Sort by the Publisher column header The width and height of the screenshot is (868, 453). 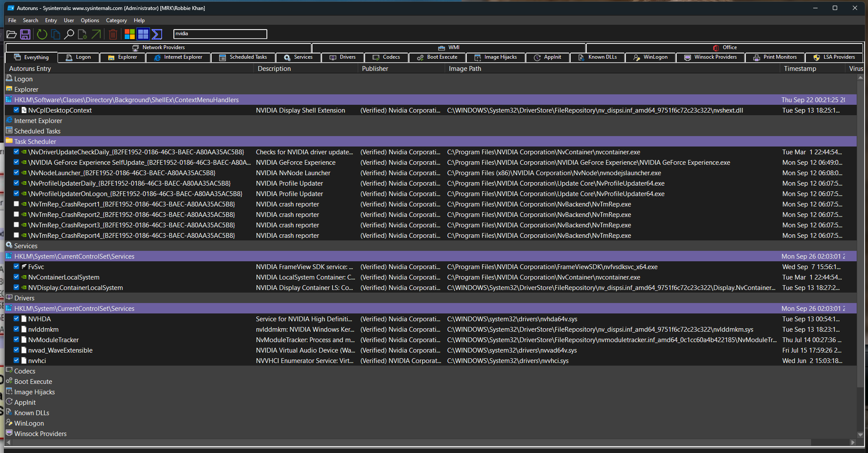[402, 69]
